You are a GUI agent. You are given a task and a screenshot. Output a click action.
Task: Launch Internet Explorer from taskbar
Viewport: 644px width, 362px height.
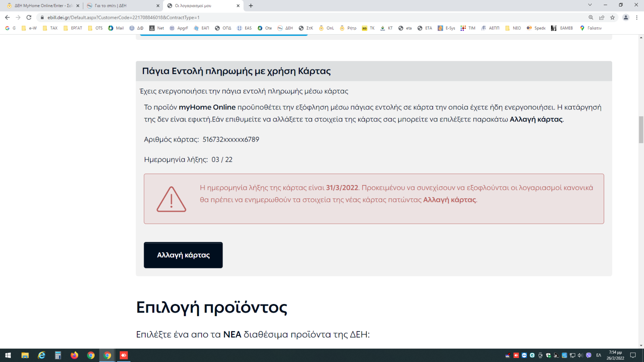41,355
